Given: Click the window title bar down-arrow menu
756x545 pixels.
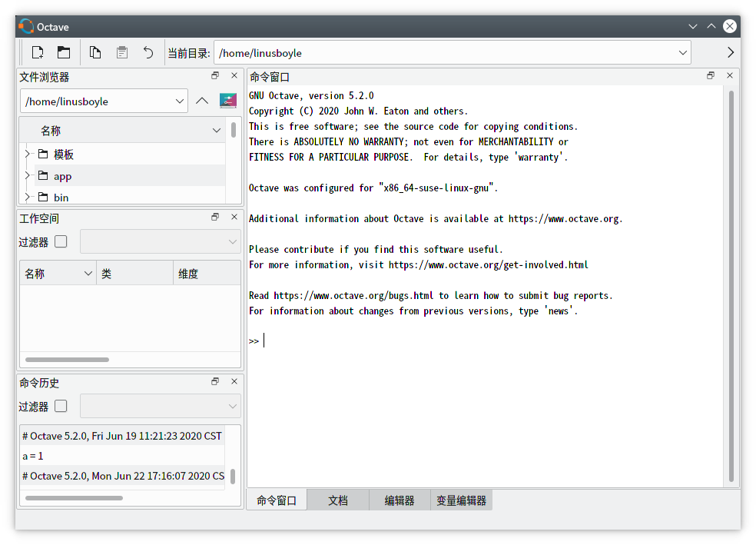Looking at the screenshot, I should click(693, 26).
